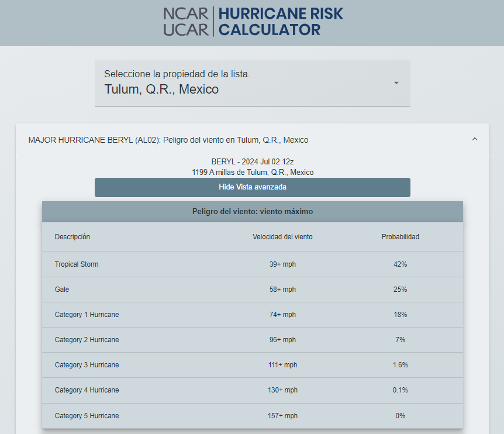
Task: Click the Seleccione la propiedad de la lista label
Action: (x=177, y=74)
